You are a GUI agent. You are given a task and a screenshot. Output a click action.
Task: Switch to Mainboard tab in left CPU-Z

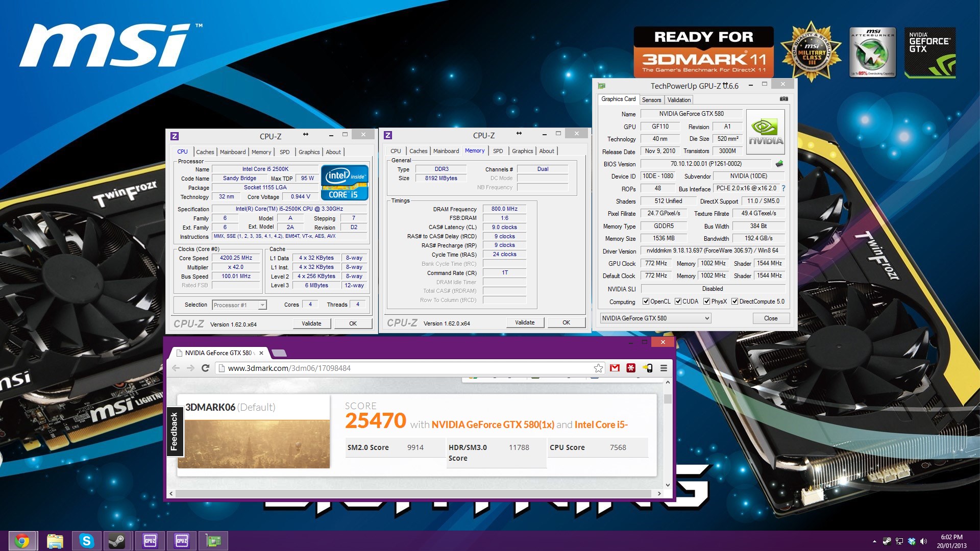[233, 152]
